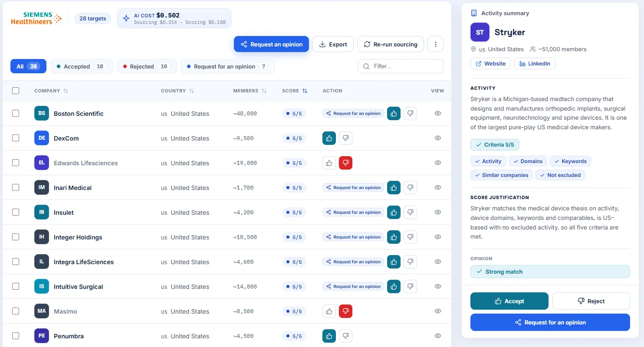
Task: Click Re-run sourcing
Action: 391,44
